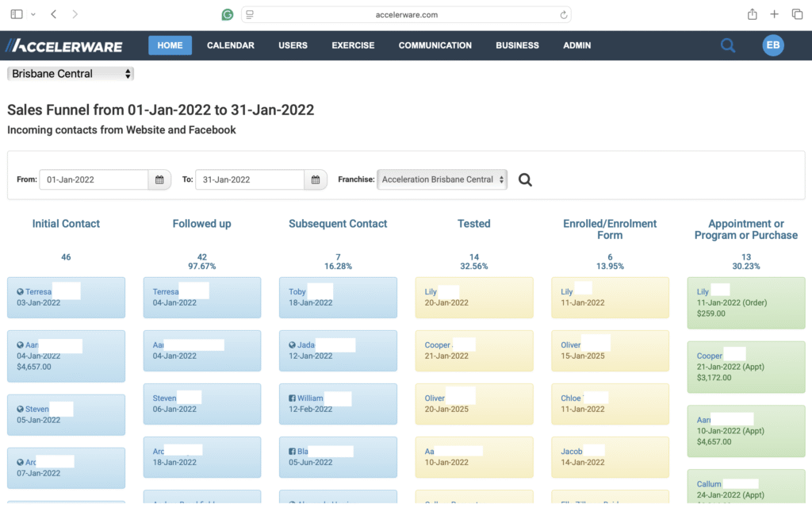Expand the Brisbane Central location dropdown
This screenshot has height=508, width=812.
pos(71,74)
